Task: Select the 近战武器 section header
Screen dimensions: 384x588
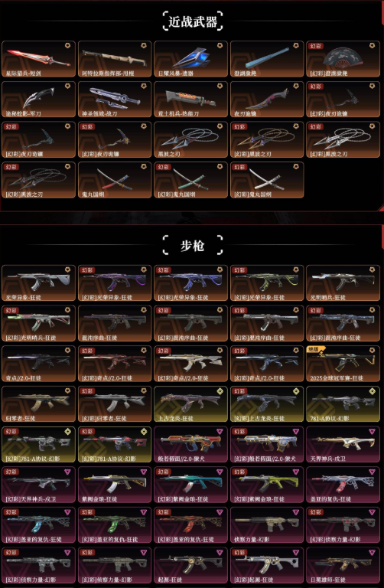Action: pos(193,21)
